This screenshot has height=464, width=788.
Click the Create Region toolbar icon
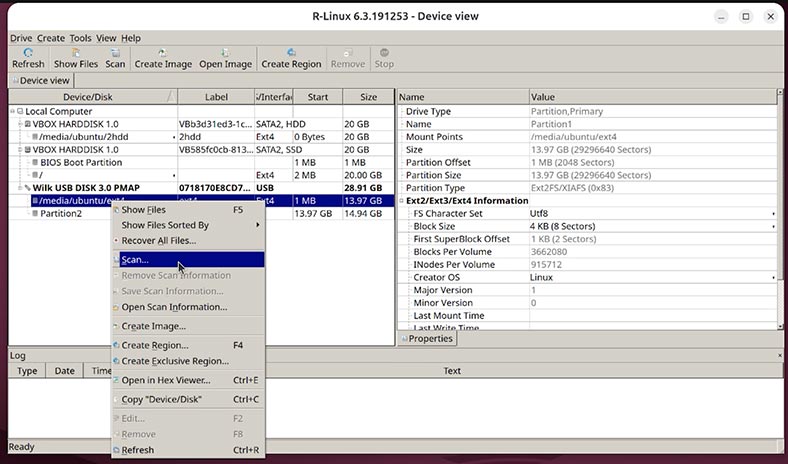point(291,52)
